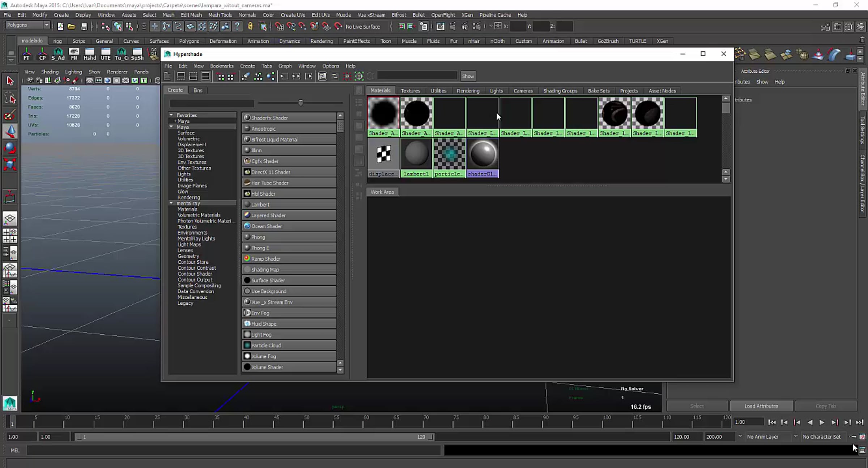Open the Polygons menu set dropdown
This screenshot has height=468, width=868.
click(x=46, y=25)
